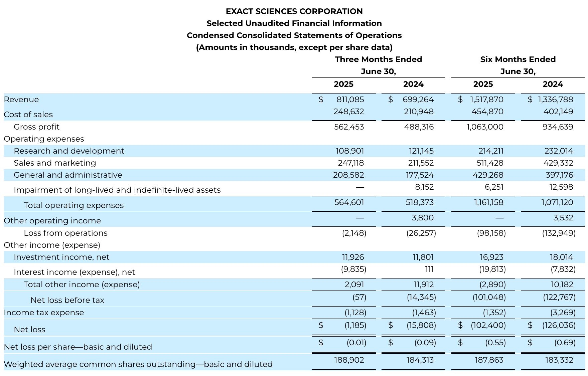Click the Investment income, net label
The width and height of the screenshot is (588, 376).
61,257
